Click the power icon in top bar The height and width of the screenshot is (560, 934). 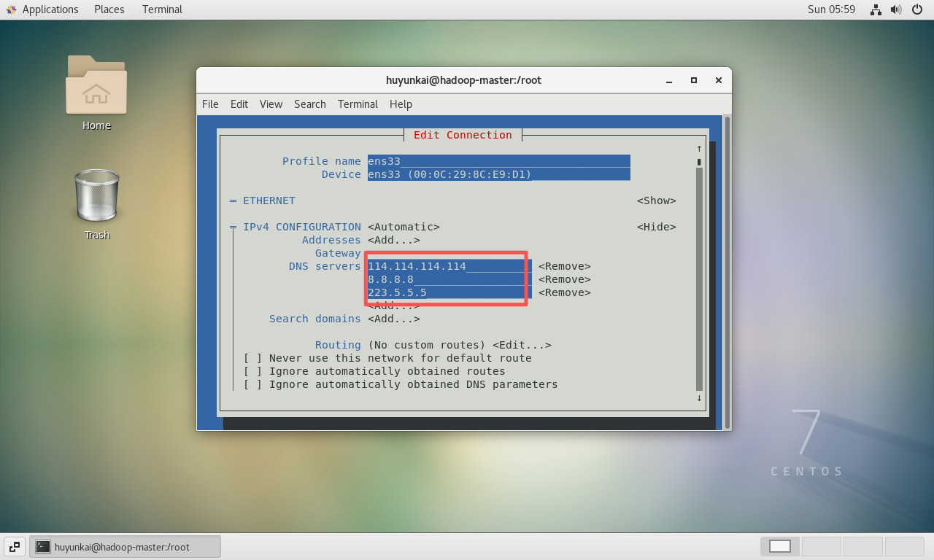coord(917,9)
